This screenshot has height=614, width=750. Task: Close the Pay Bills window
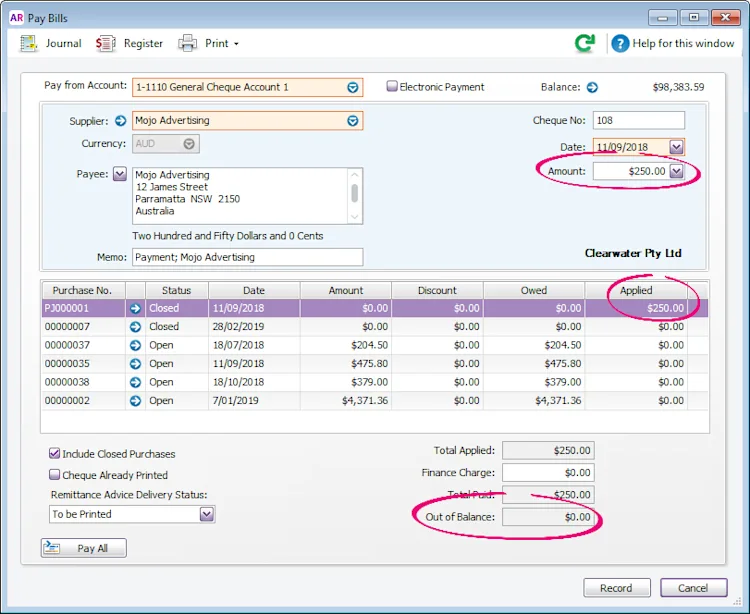[x=726, y=18]
